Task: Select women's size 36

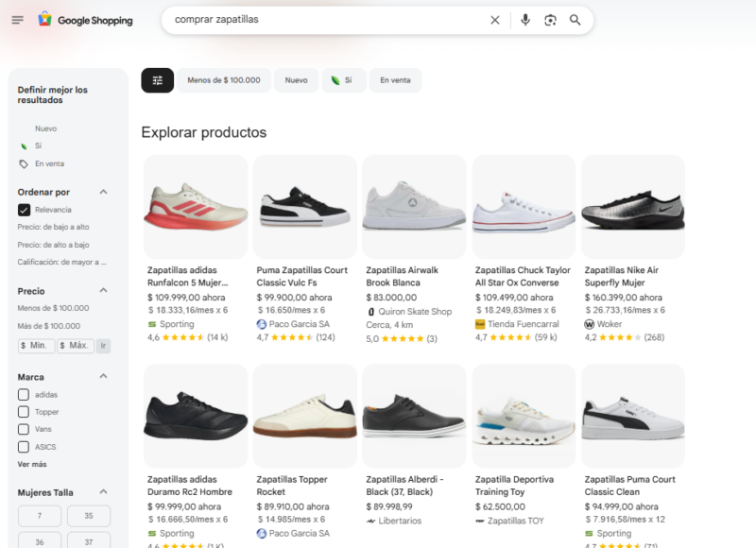Action: [x=40, y=541]
